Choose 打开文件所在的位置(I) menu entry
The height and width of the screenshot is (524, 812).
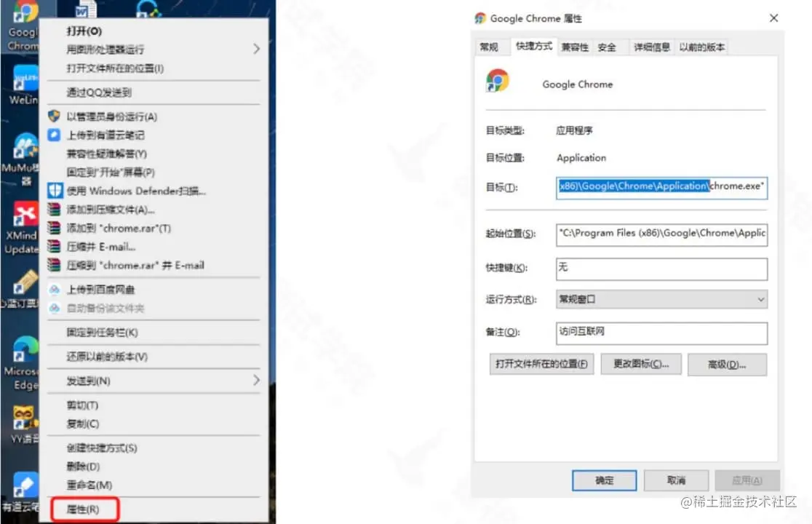(115, 68)
